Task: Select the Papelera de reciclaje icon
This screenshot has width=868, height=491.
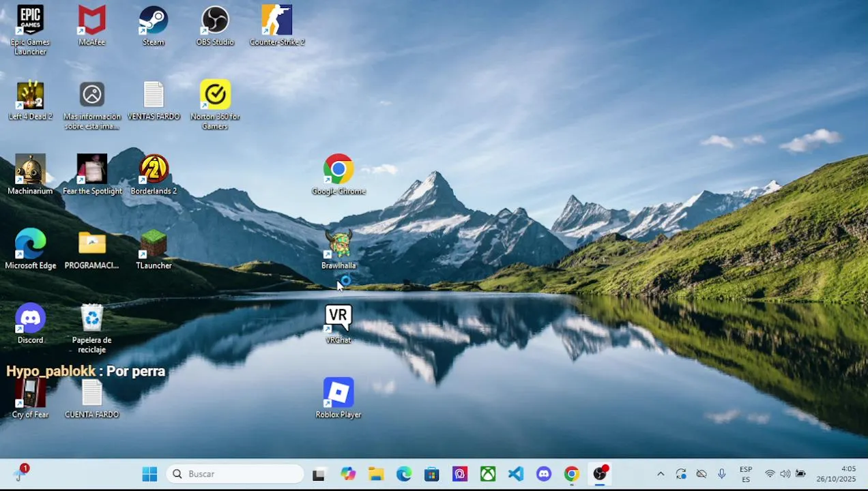Action: pyautogui.click(x=92, y=328)
